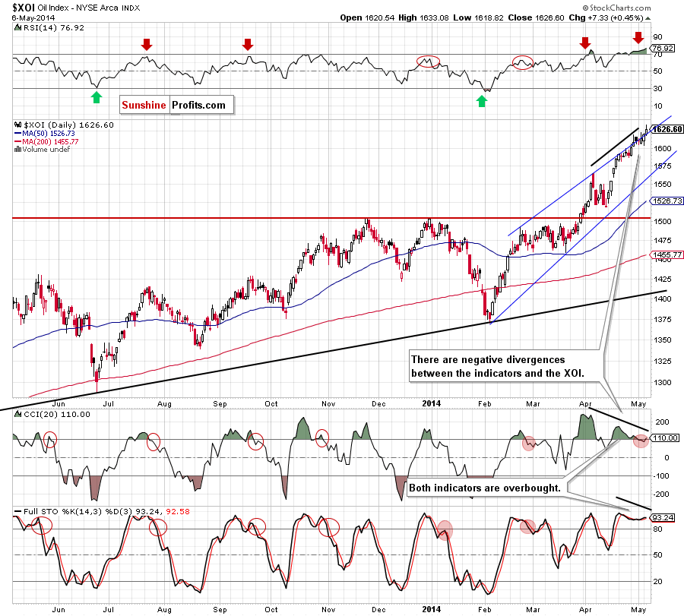Click the 1455.77 MA(200) tag on right axis

(667, 254)
